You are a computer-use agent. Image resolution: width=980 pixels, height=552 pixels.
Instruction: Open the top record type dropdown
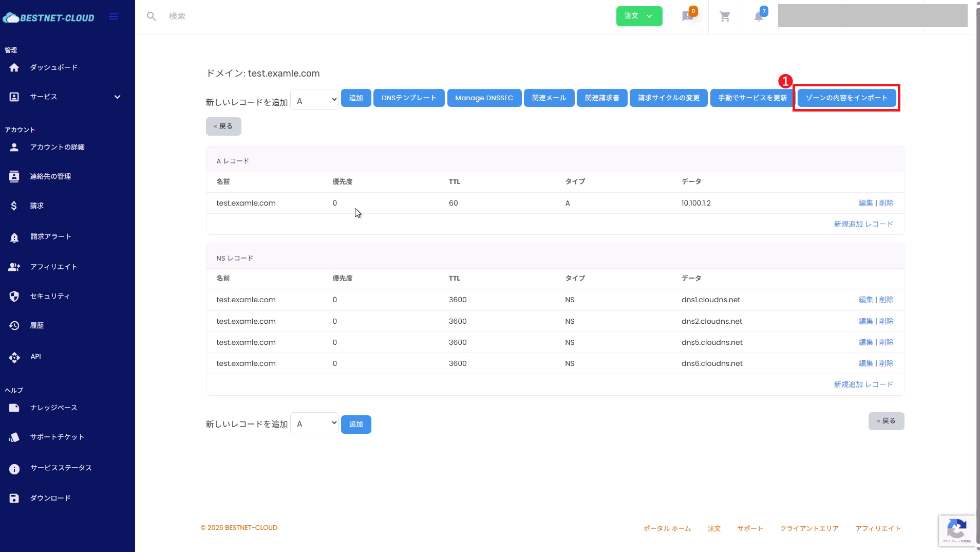click(x=315, y=100)
